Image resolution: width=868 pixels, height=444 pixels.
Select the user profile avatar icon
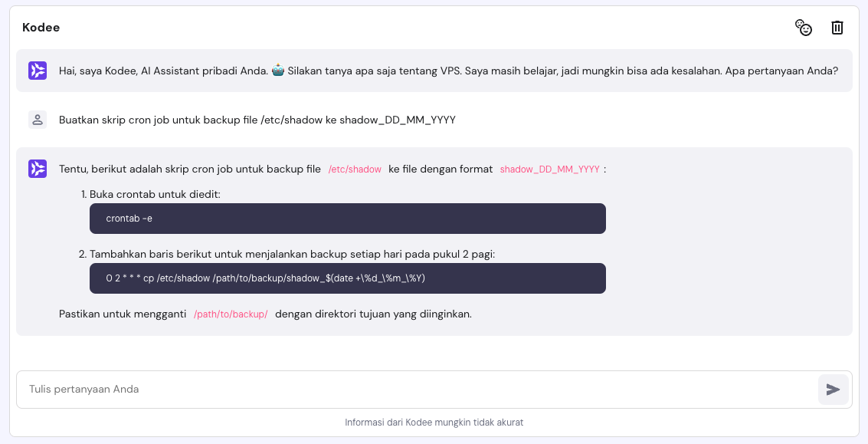(36, 120)
